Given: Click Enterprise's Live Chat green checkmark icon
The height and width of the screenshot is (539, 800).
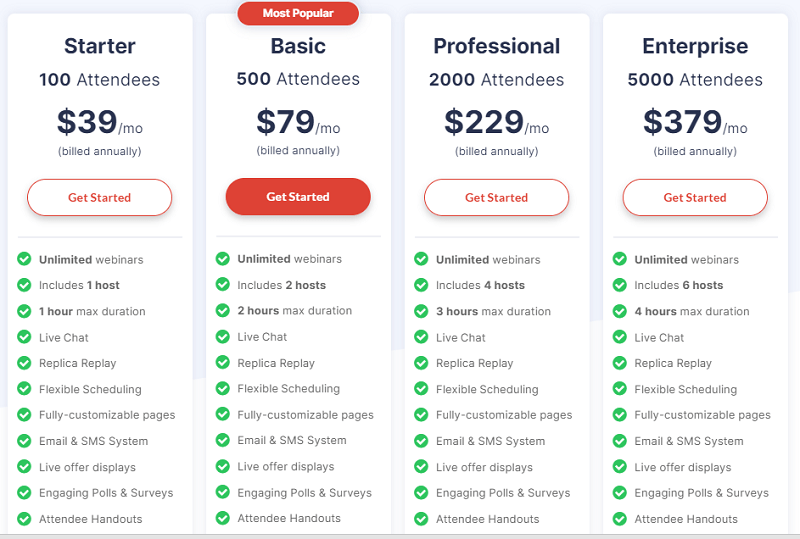Looking at the screenshot, I should pyautogui.click(x=619, y=337).
